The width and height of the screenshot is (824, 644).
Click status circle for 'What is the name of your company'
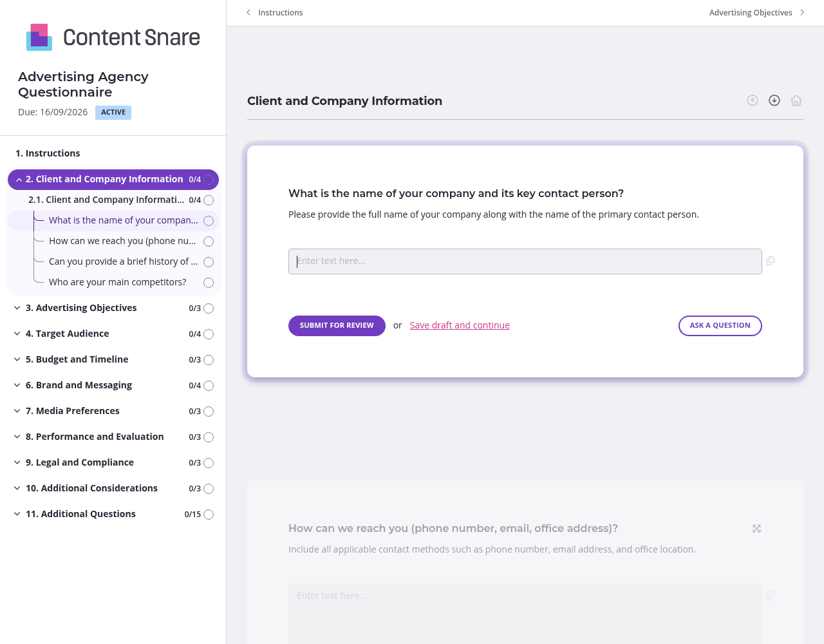point(209,221)
